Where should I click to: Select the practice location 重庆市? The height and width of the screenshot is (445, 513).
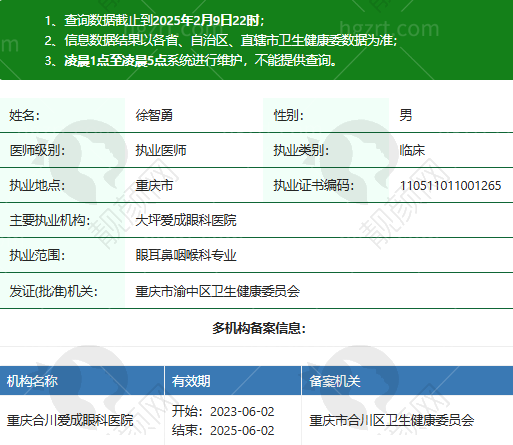click(x=154, y=185)
